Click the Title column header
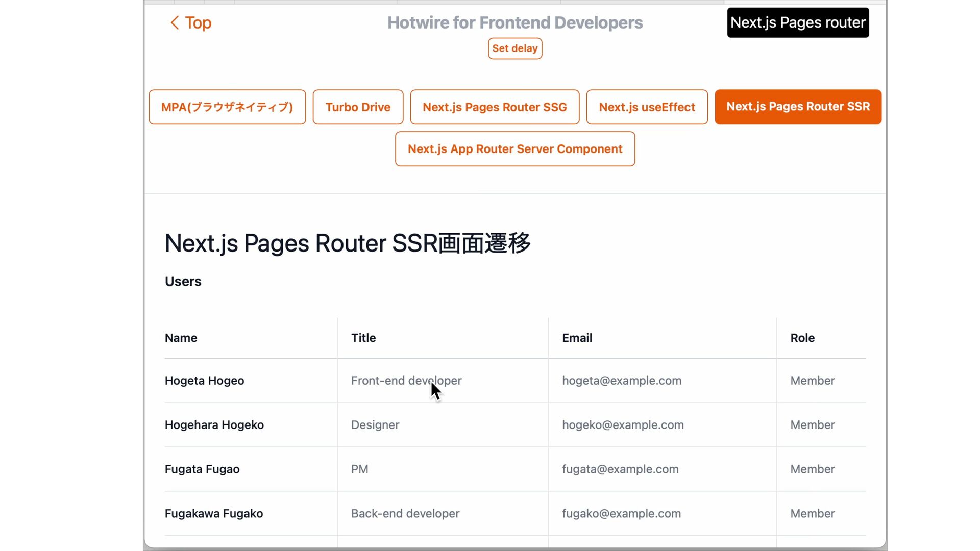980x551 pixels. 363,338
